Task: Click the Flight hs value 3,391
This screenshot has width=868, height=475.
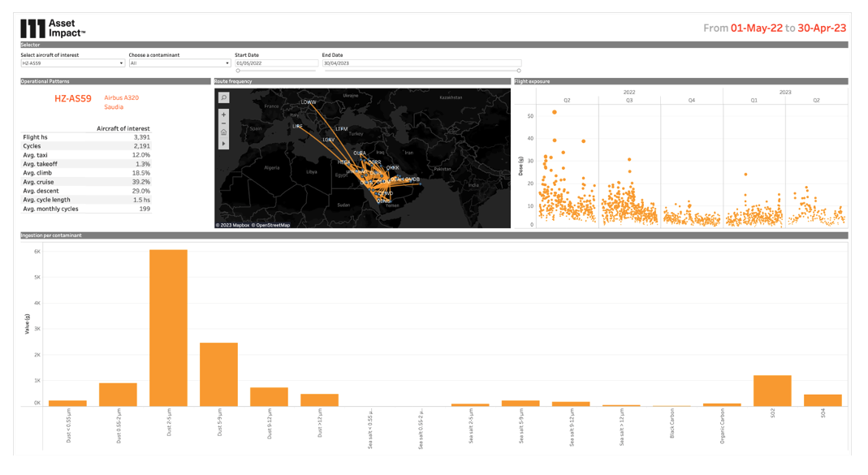Action: click(142, 137)
